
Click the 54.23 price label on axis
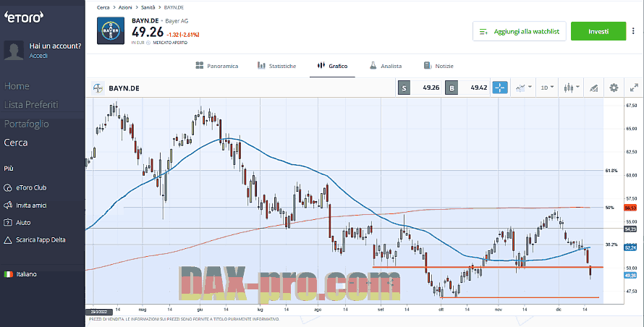pos(630,229)
